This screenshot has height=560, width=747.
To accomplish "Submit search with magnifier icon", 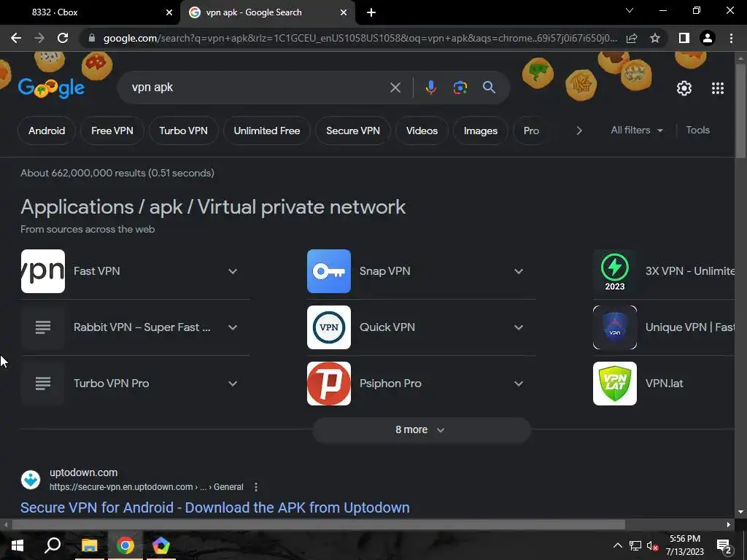I will coord(489,87).
